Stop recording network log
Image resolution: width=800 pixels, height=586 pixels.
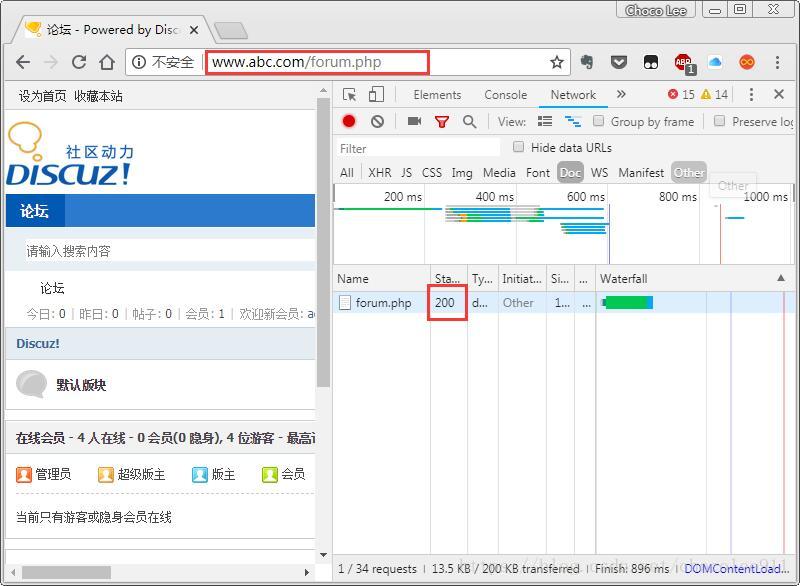click(349, 121)
